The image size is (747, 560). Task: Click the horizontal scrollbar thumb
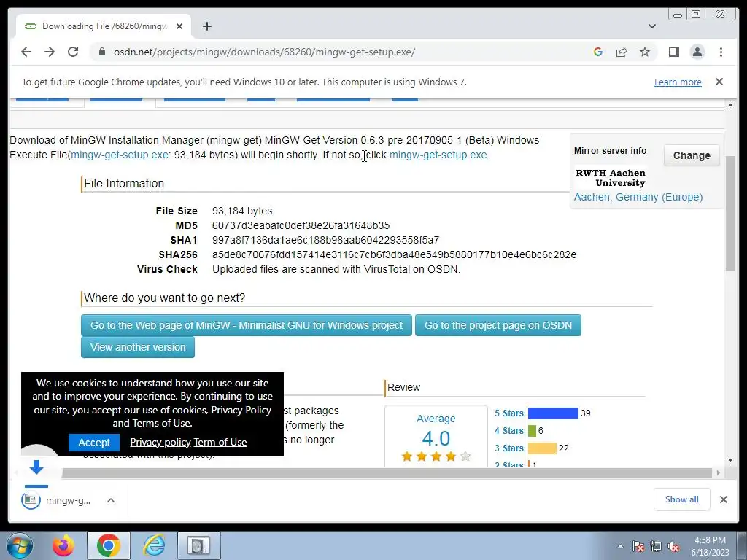coord(387,472)
